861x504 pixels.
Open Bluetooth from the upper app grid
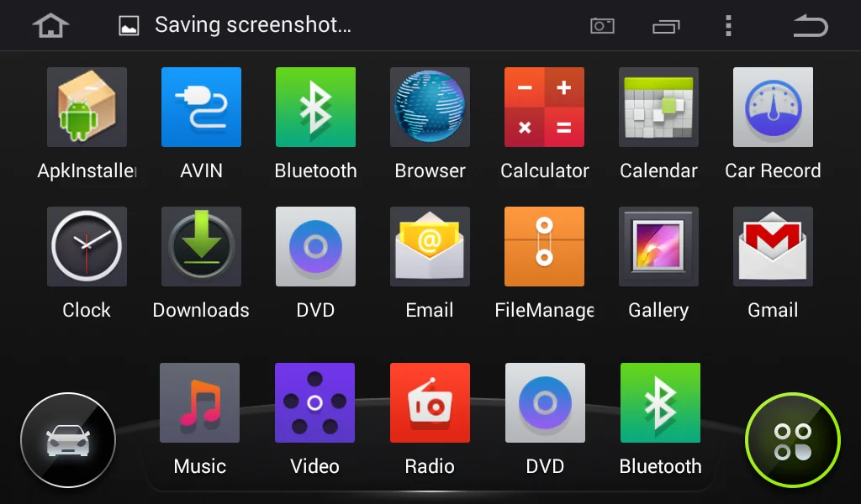(316, 107)
